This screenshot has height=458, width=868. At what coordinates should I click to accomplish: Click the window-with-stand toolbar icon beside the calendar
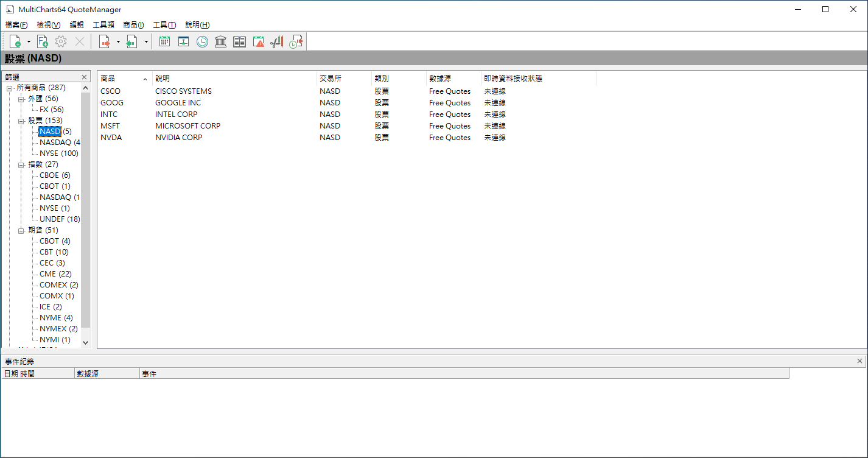click(x=183, y=41)
